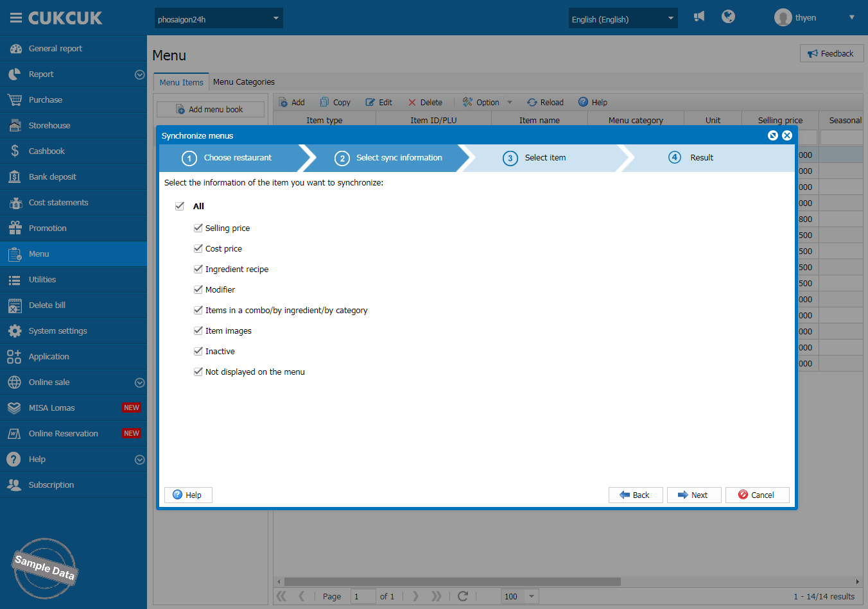This screenshot has height=609, width=868.
Task: Uncheck the Selling price checkbox
Action: pyautogui.click(x=198, y=228)
